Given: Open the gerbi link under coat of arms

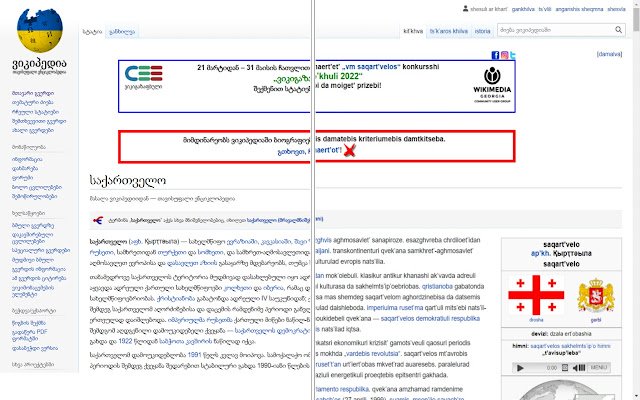Looking at the screenshot, I should pyautogui.click(x=596, y=320).
